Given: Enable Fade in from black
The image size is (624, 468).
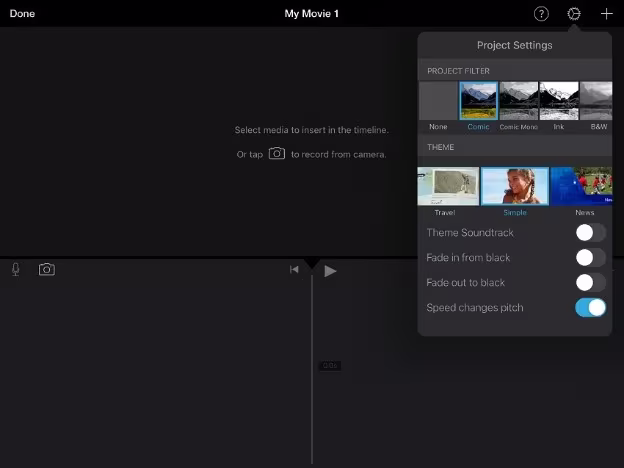Looking at the screenshot, I should [591, 257].
